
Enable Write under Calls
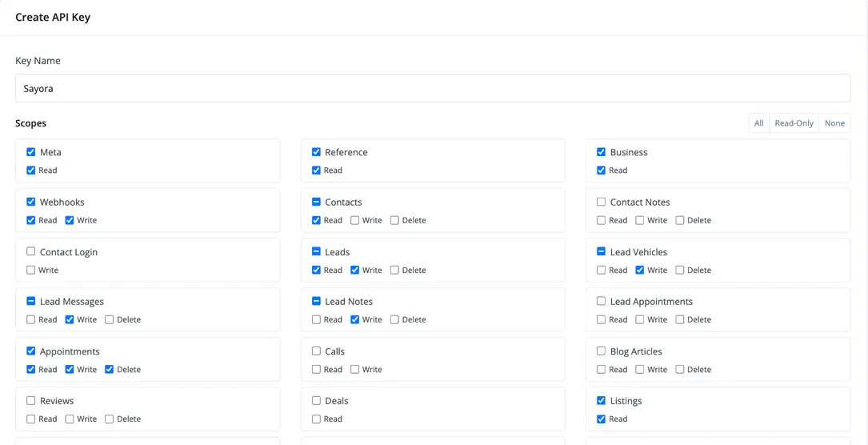pos(354,369)
